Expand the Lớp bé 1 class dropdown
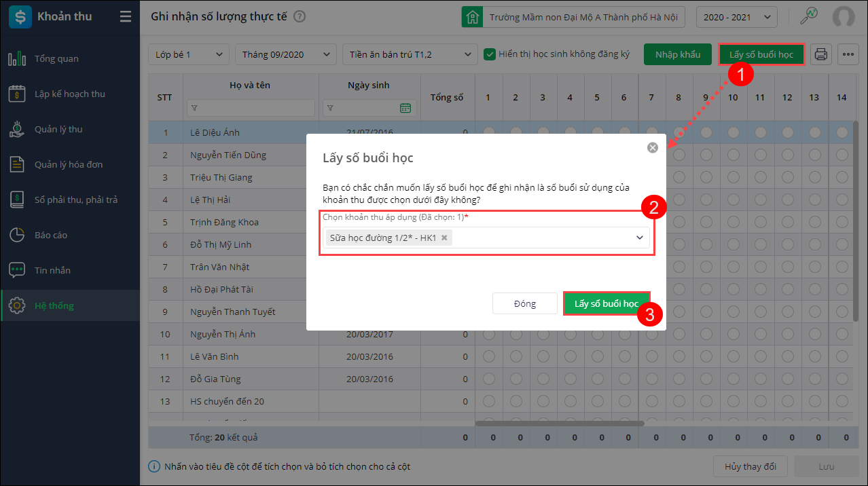868x486 pixels. pos(189,54)
